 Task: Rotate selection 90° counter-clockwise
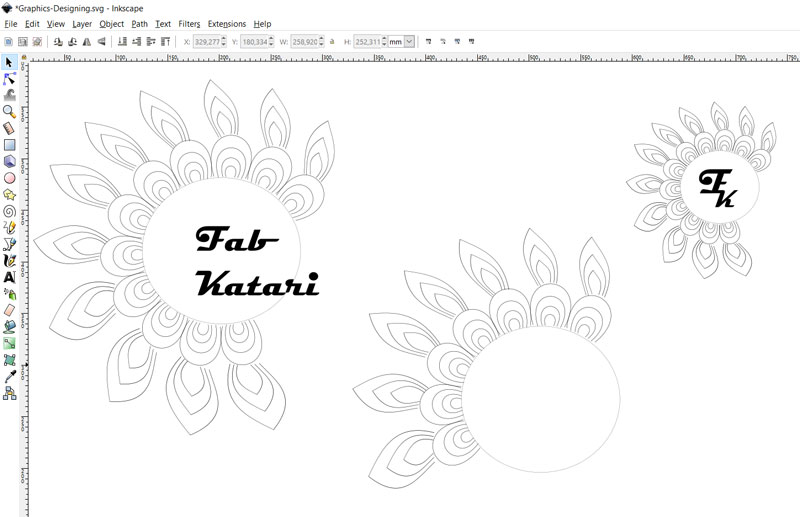[58, 41]
